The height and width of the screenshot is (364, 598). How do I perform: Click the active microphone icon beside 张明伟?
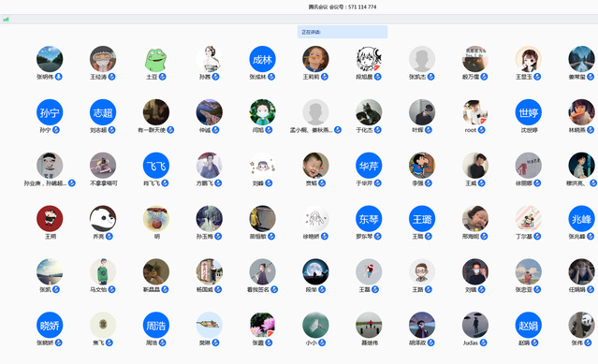point(59,77)
